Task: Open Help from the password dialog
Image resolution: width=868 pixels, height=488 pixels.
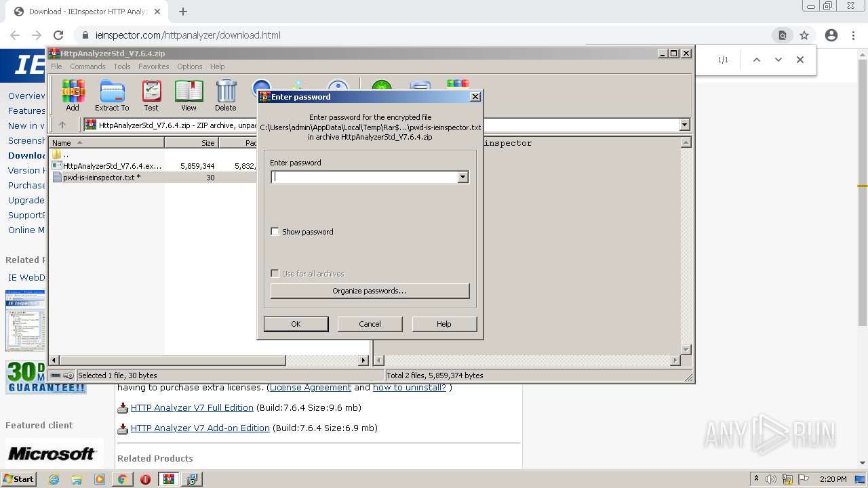Action: (444, 324)
